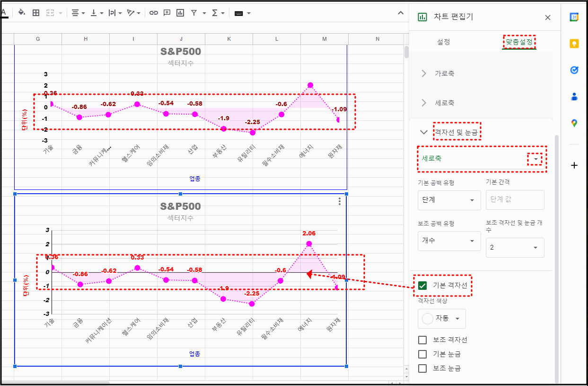The image size is (588, 386).
Task: Click the lower chart's 섹터지수 subtitle
Action: coord(180,218)
